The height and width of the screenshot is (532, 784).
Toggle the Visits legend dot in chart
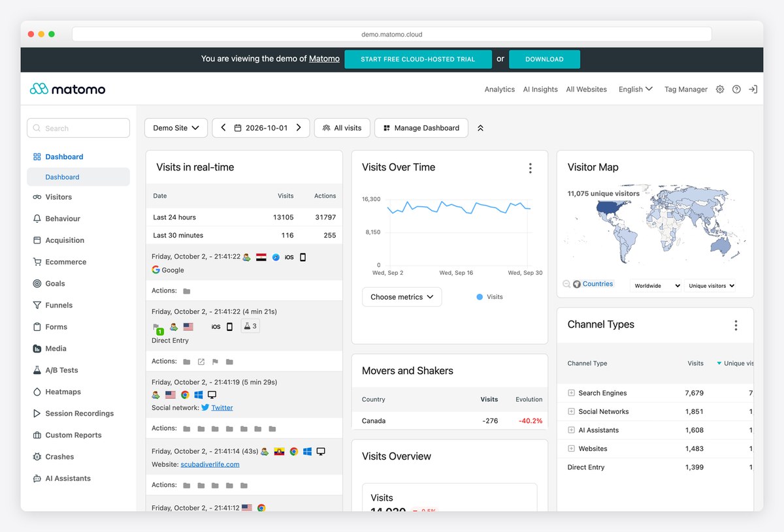click(480, 297)
